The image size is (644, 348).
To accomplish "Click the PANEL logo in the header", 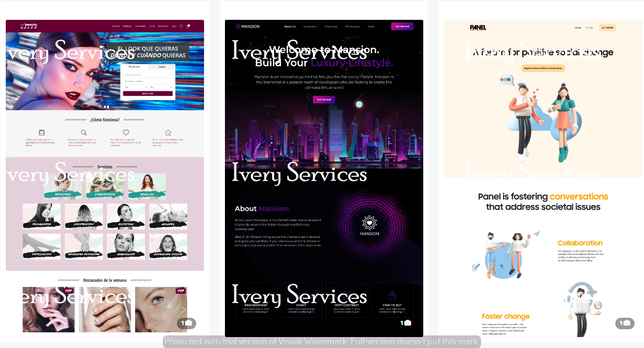I will pyautogui.click(x=478, y=27).
